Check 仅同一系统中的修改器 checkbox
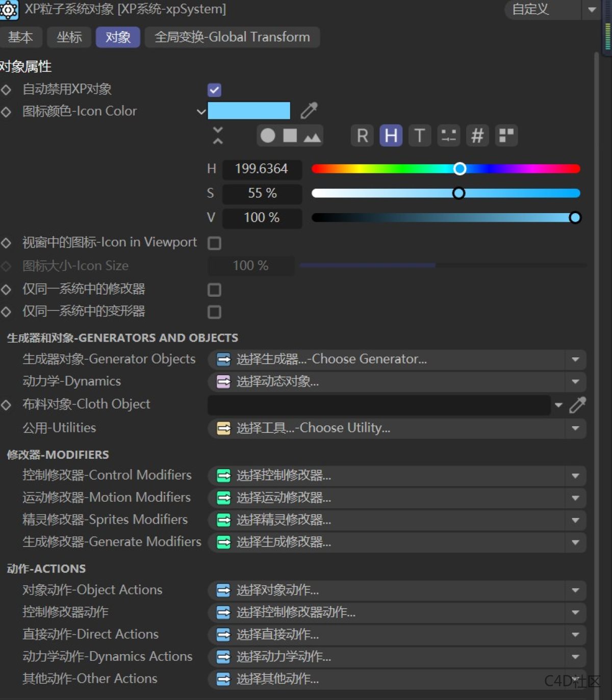The width and height of the screenshot is (612, 700). click(214, 290)
